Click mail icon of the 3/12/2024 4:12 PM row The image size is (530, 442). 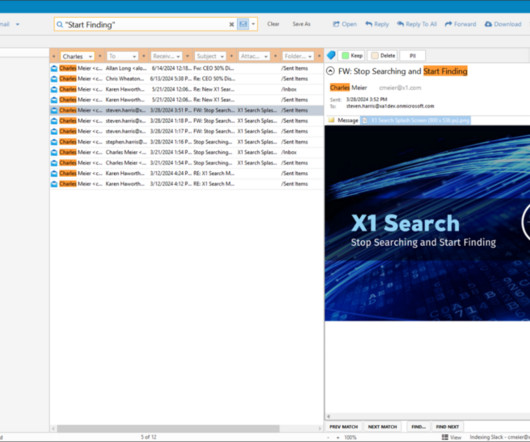(x=54, y=183)
